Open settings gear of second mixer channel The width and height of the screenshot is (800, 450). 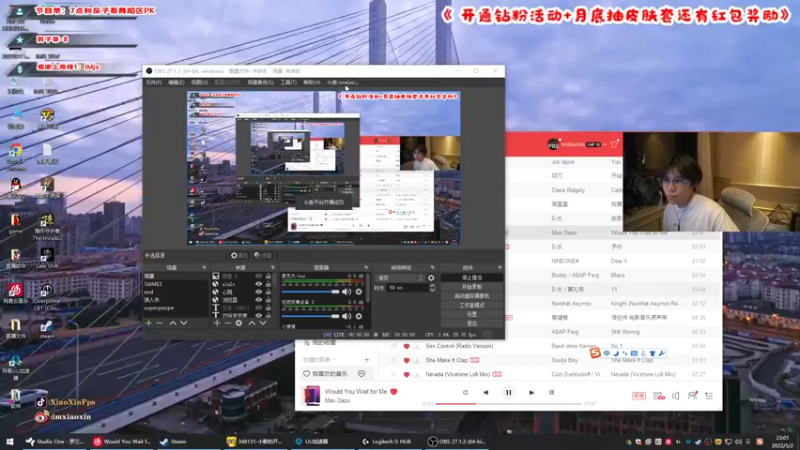pos(359,316)
